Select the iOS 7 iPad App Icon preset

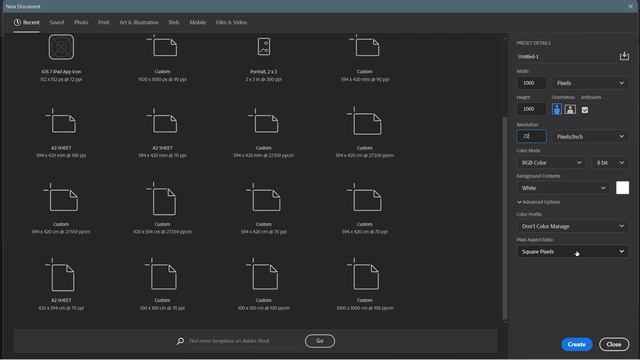tap(61, 58)
